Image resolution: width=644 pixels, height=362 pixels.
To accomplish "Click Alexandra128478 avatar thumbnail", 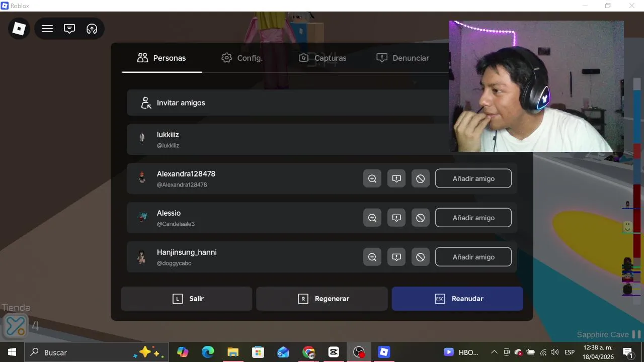I will pyautogui.click(x=142, y=177).
